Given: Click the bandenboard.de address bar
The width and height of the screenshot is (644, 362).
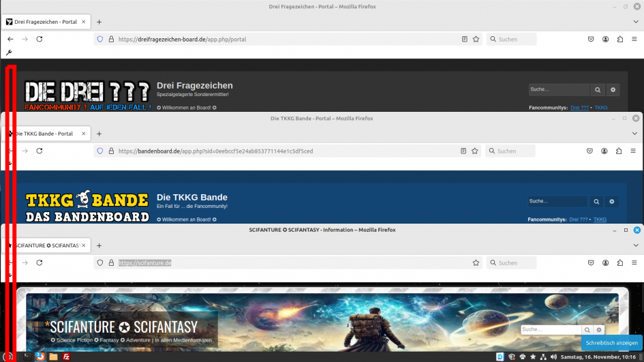Looking at the screenshot, I should [288, 151].
